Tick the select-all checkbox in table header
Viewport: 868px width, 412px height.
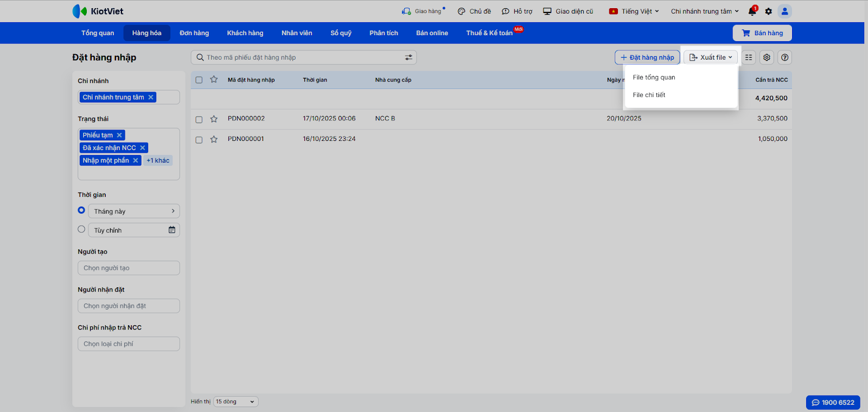pyautogui.click(x=199, y=80)
